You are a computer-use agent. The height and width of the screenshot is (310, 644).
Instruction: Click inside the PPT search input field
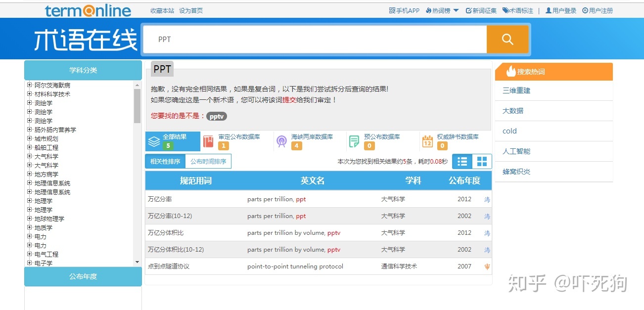click(x=312, y=39)
